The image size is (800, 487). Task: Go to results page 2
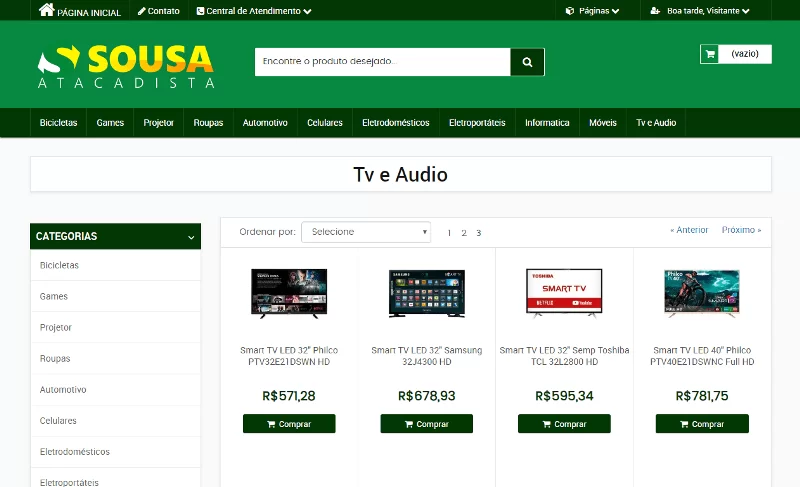[464, 233]
